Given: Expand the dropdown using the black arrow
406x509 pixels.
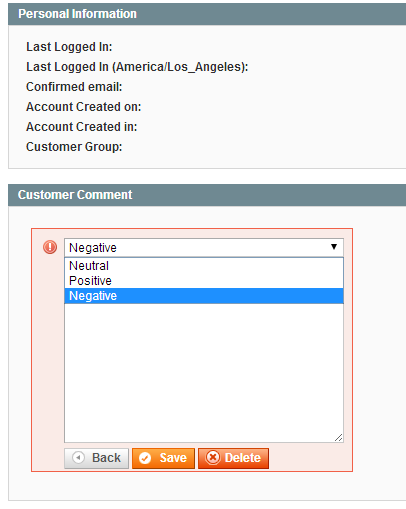Looking at the screenshot, I should pyautogui.click(x=334, y=247).
